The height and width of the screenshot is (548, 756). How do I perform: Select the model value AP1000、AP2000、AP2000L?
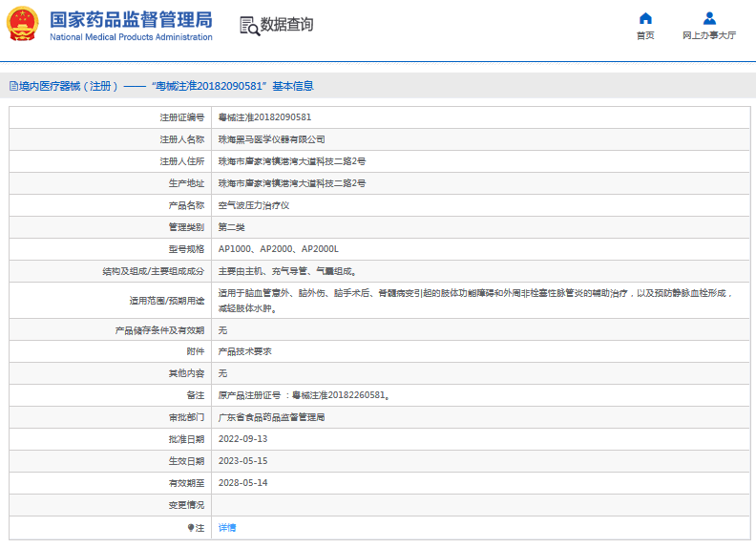point(278,249)
